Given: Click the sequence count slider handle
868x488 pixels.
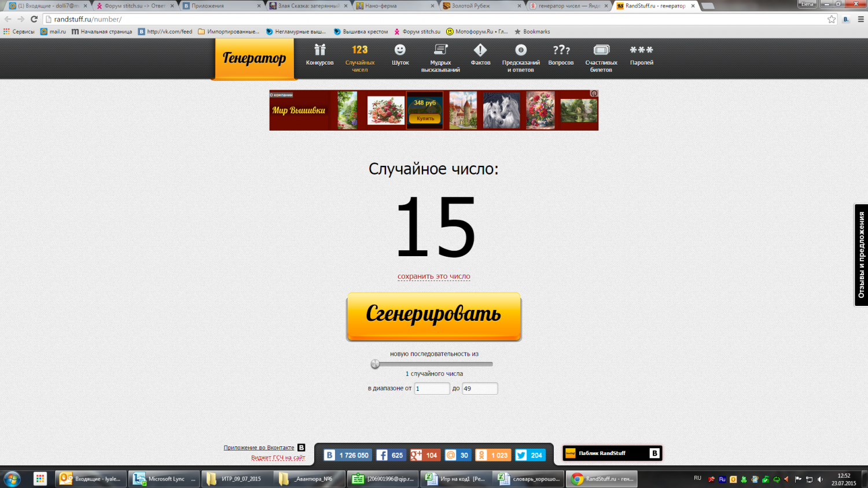Looking at the screenshot, I should tap(375, 364).
